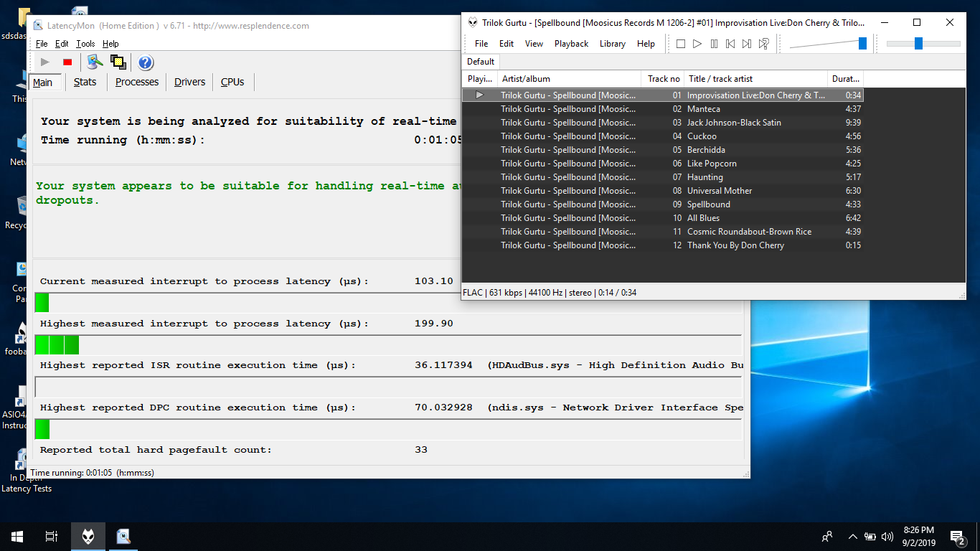Select the Default playlist tab in foobar2000
Viewport: 980px width, 551px height.
[481, 61]
